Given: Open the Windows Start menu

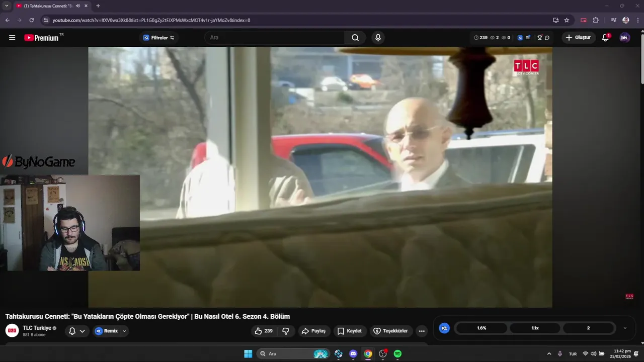Looking at the screenshot, I should tap(248, 354).
